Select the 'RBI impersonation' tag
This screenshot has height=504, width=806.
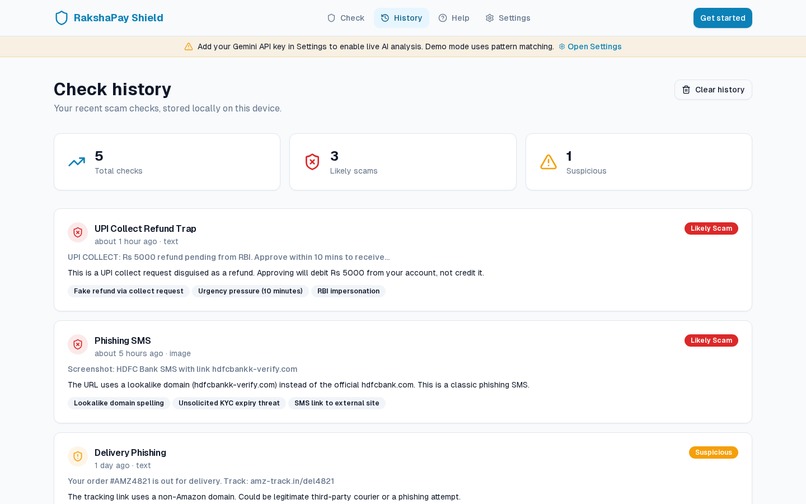(349, 291)
